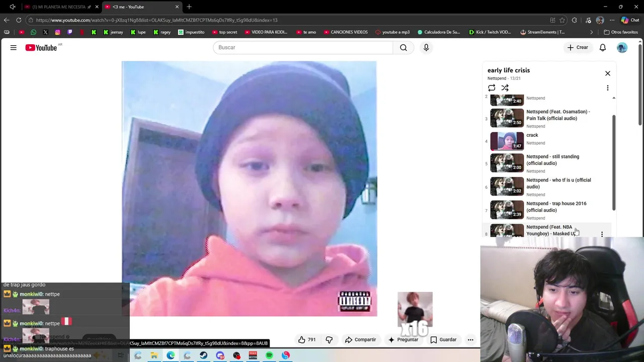Screen dimensions: 644x362
Task: Play the track titled crack
Action: pyautogui.click(x=532, y=135)
